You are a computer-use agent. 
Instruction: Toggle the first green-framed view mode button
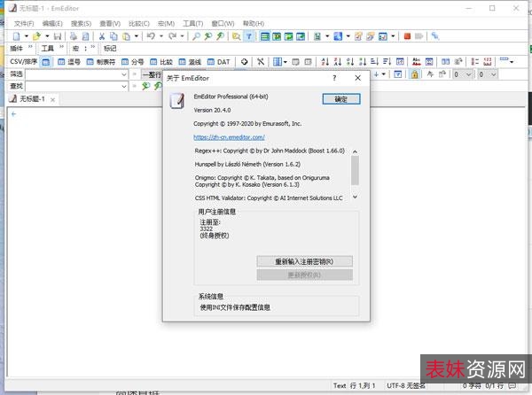[x=265, y=36]
